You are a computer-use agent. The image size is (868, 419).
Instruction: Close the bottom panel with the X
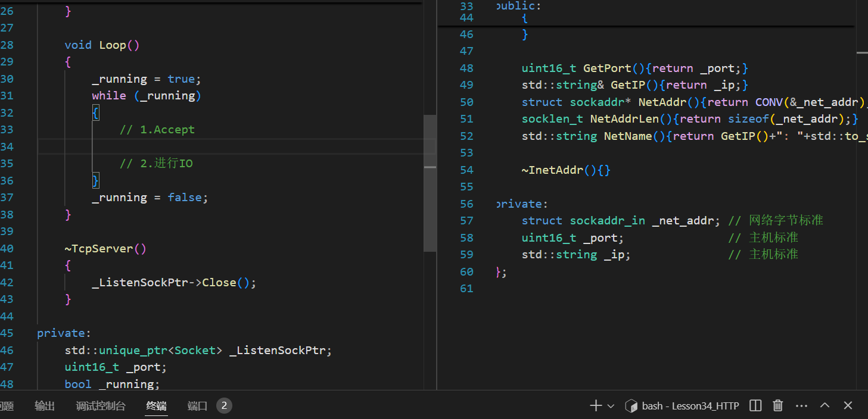tap(848, 406)
